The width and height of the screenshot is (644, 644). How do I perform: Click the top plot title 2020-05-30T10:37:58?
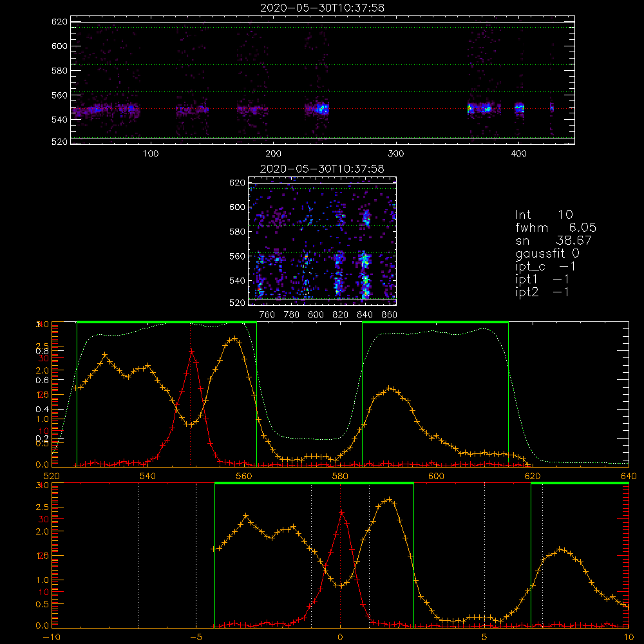tap(322, 8)
